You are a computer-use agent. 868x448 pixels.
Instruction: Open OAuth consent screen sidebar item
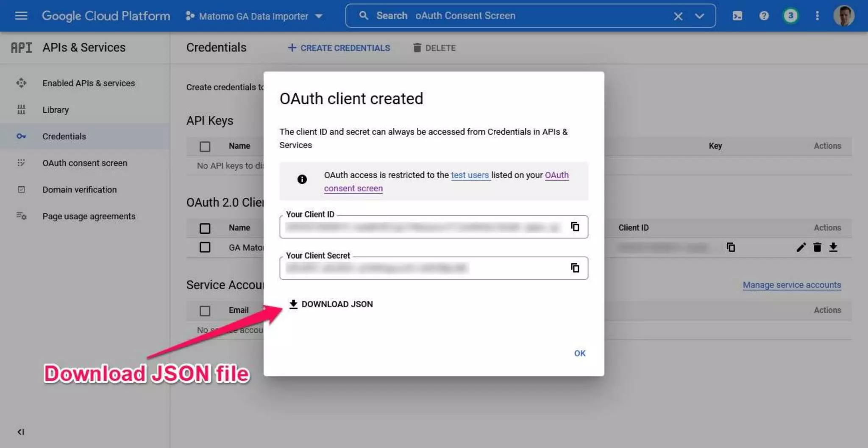click(85, 163)
